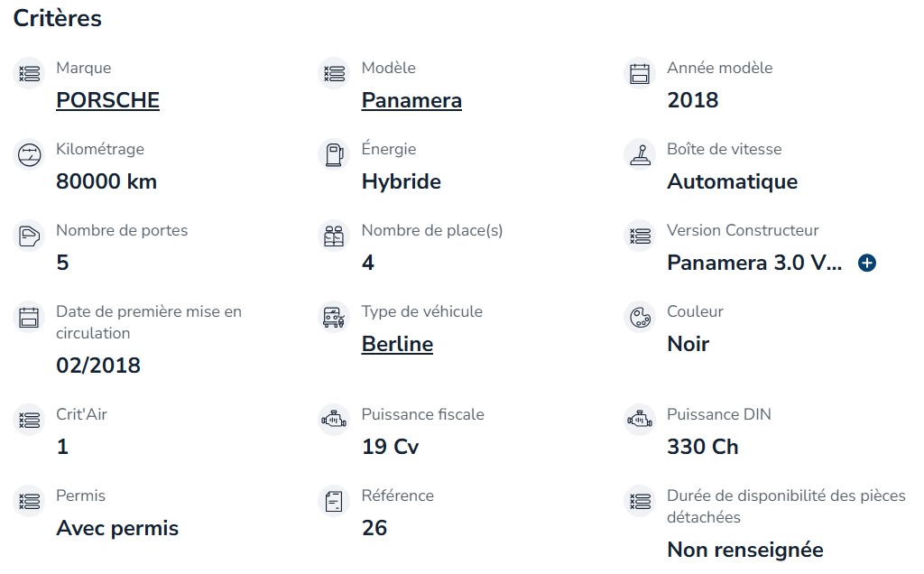
Task: Click the calendar icon for first circulation date
Action: [x=29, y=318]
